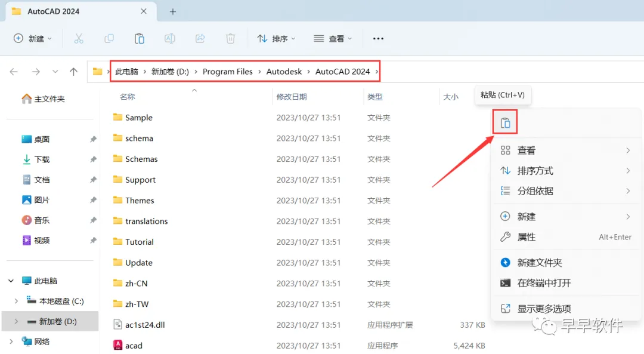644x354 pixels.
Task: Select the ac1st24.dll file
Action: (139, 325)
